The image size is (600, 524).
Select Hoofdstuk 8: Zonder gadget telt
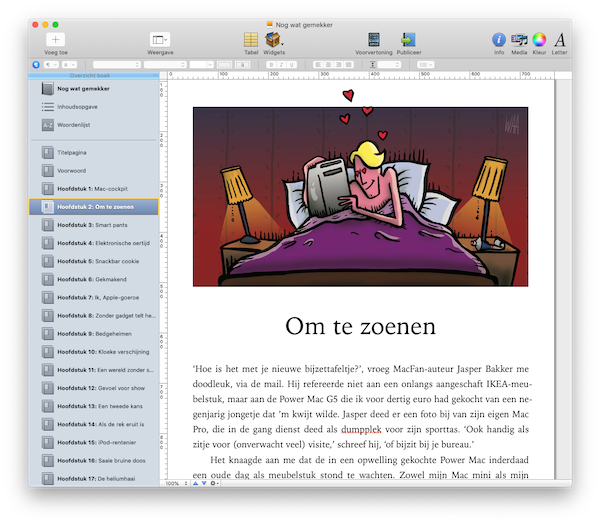[x=93, y=316]
